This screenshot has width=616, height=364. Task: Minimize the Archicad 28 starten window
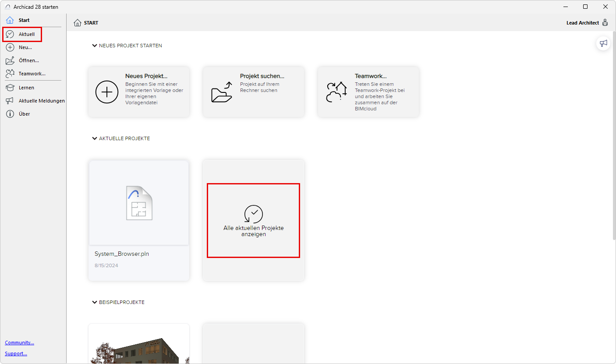point(565,7)
